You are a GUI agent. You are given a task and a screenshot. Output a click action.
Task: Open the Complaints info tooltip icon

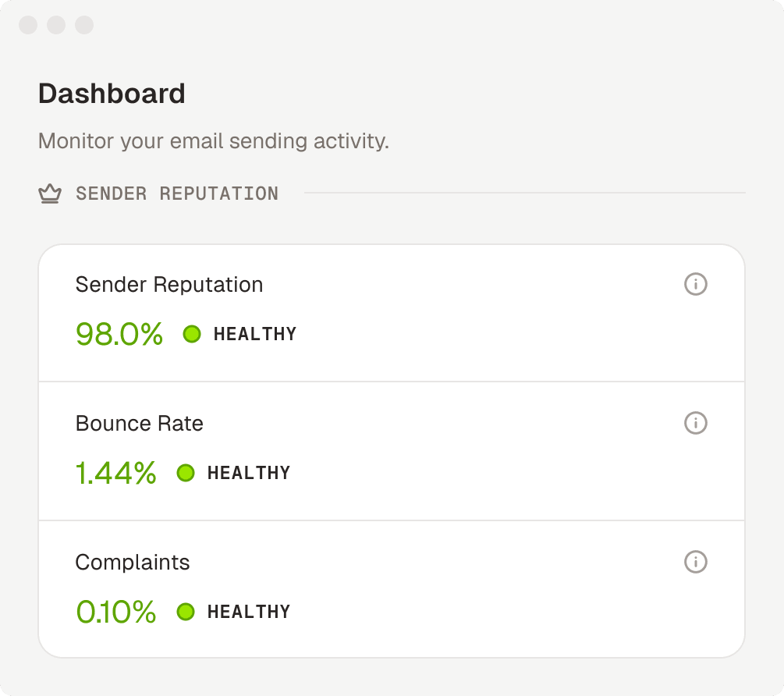click(695, 562)
